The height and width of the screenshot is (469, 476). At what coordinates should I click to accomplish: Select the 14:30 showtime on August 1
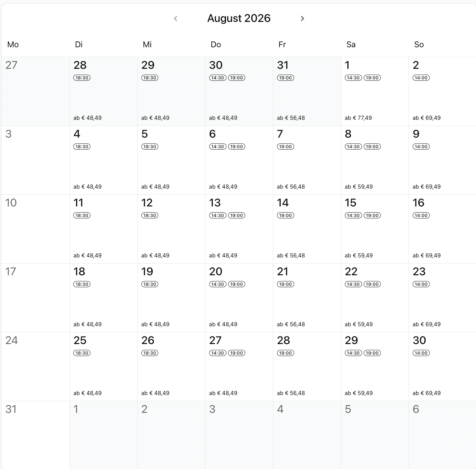click(353, 78)
